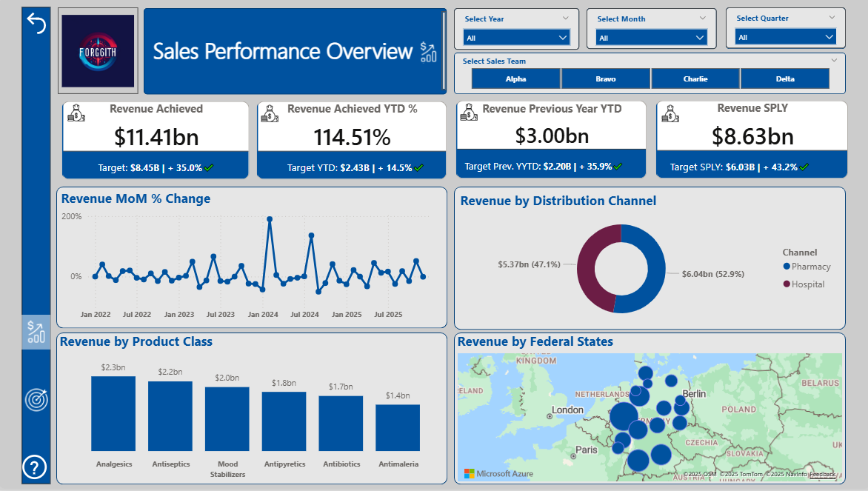Click the $6.04bn (52.9%) donut label
The height and width of the screenshot is (491, 868).
(x=713, y=274)
